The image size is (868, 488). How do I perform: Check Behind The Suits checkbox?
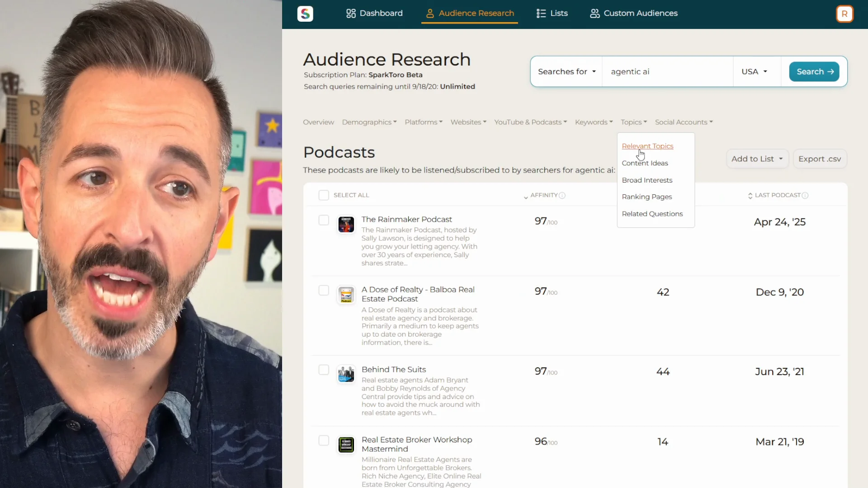pyautogui.click(x=324, y=370)
